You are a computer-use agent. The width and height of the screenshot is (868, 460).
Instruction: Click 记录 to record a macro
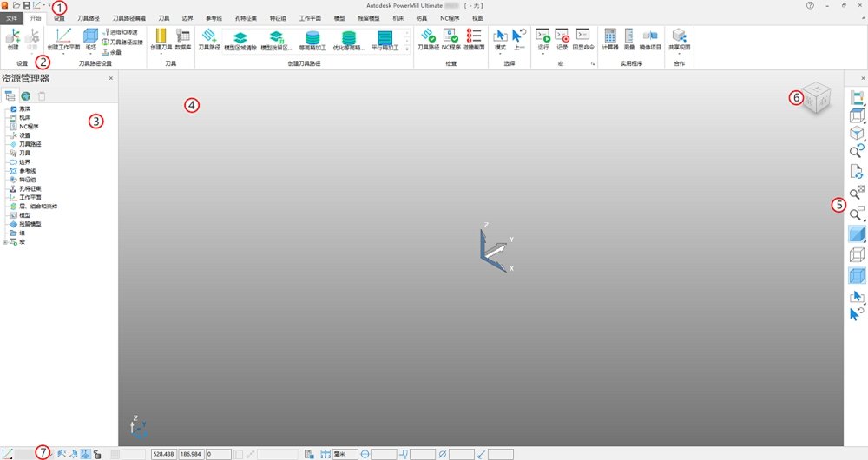(562, 40)
